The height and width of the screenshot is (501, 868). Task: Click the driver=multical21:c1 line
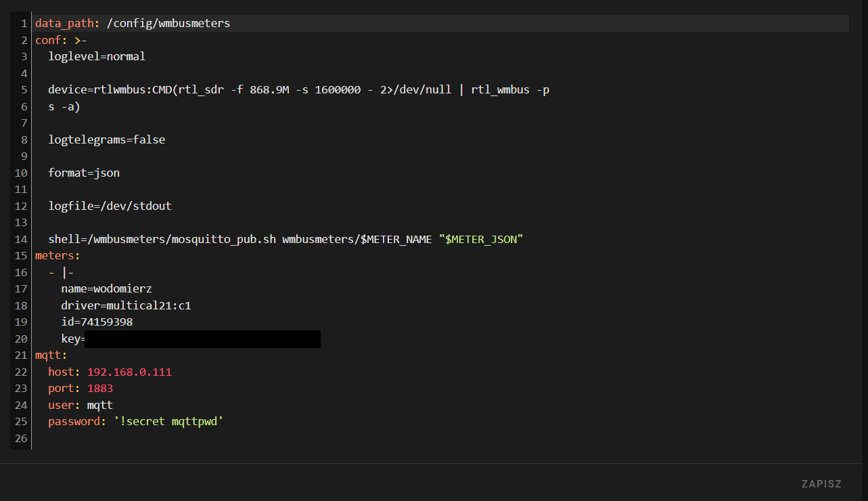126,305
